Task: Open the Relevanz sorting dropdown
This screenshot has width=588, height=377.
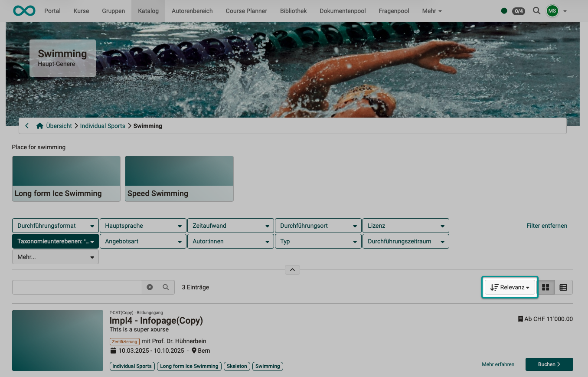Action: [510, 287]
